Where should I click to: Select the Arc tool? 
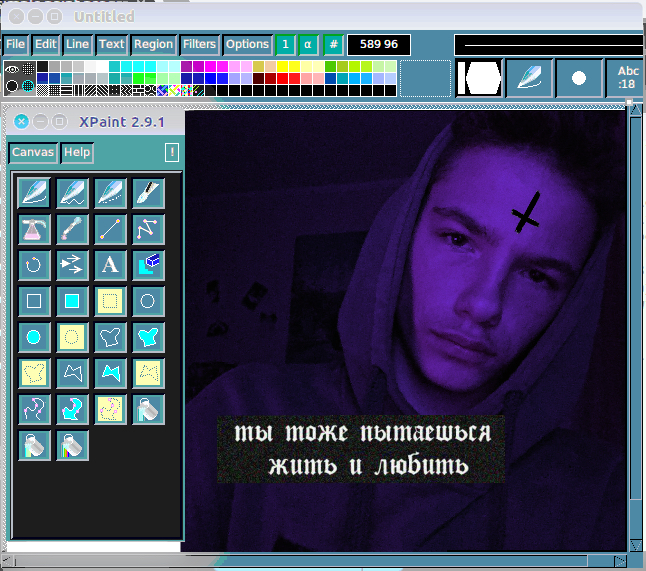[x=34, y=265]
